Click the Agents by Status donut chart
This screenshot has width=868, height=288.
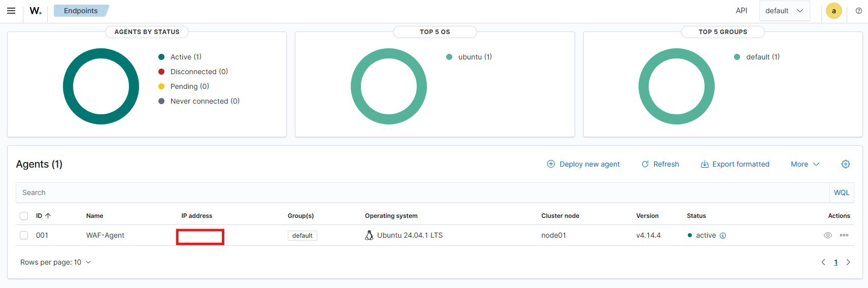(101, 86)
